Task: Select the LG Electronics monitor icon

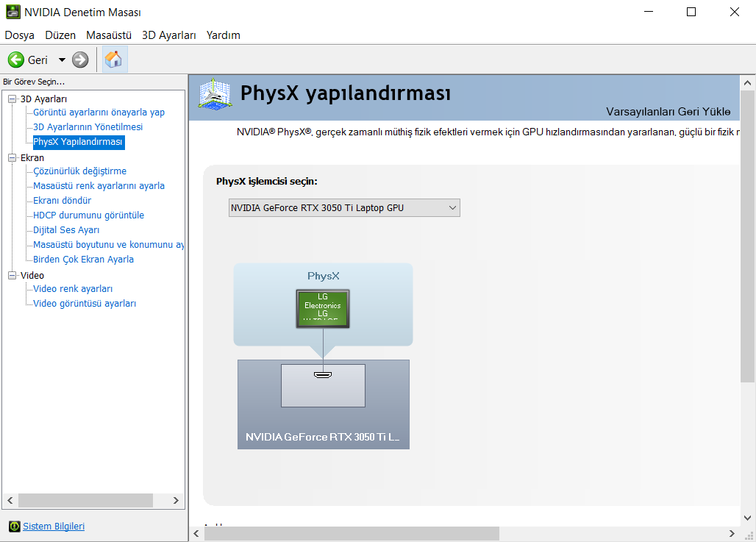Action: point(323,309)
